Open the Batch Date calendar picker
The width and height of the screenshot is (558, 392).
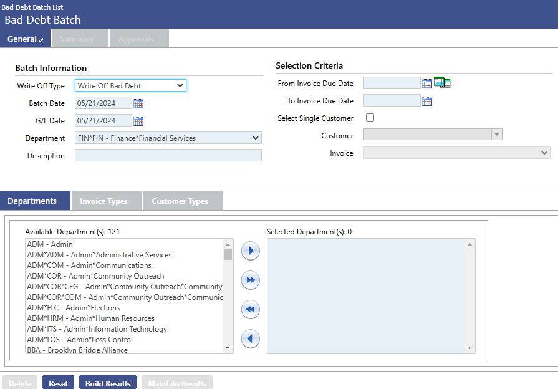pos(138,103)
